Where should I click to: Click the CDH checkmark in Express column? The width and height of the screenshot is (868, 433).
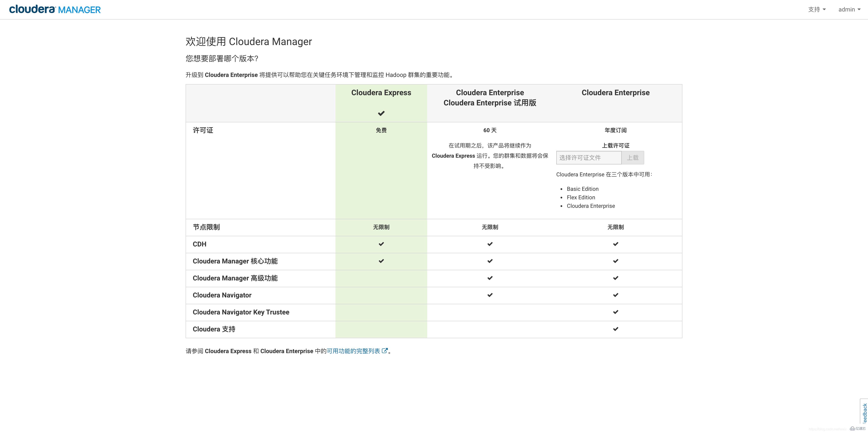pos(381,244)
